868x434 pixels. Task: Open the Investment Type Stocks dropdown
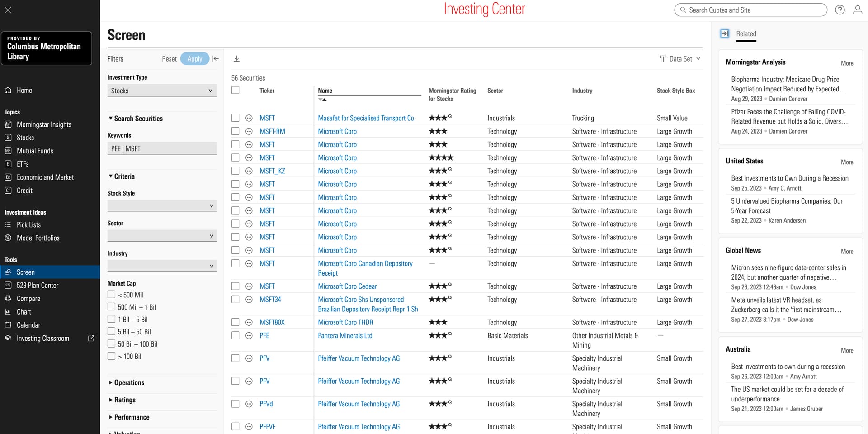[x=162, y=91]
